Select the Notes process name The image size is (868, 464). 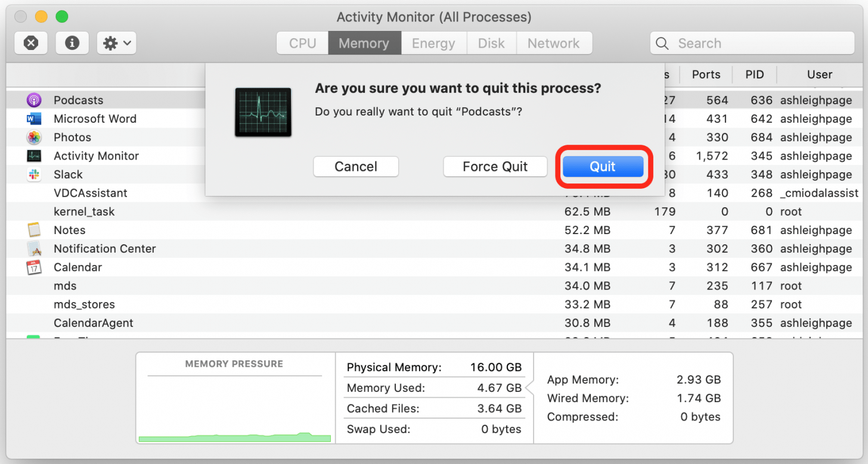[x=69, y=230]
